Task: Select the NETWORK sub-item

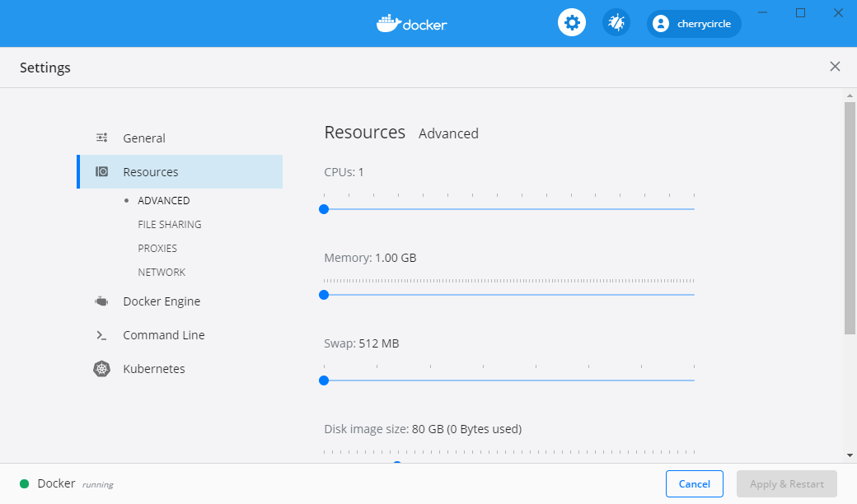Action: point(162,273)
